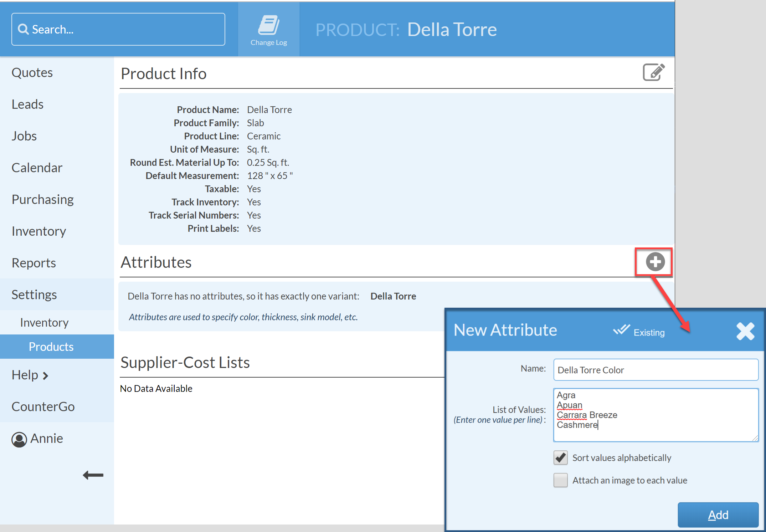Close the New Attribute dialog with X
Image resolution: width=766 pixels, height=532 pixels.
click(x=745, y=331)
